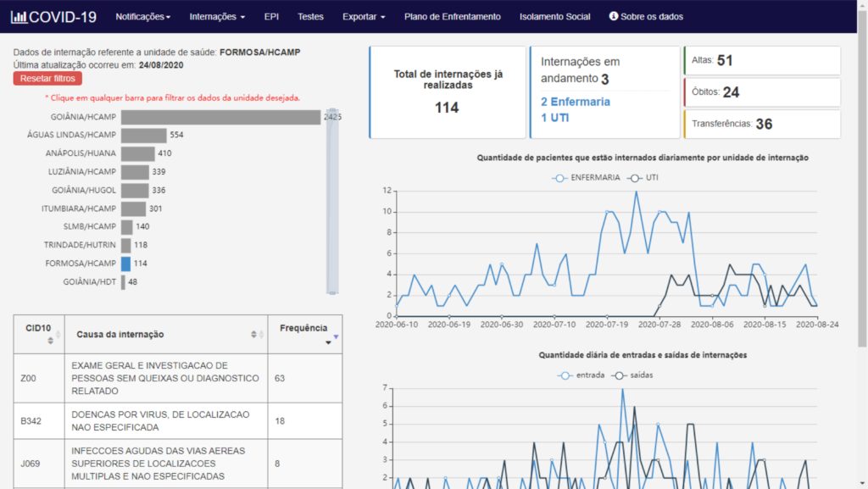Screen dimensions: 868x489
Task: Click the bar chart vertical zoom slider
Action: click(x=332, y=202)
